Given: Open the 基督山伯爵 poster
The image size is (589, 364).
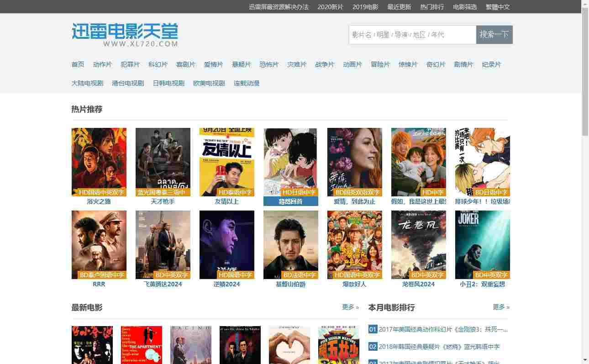Looking at the screenshot, I should (x=291, y=245).
